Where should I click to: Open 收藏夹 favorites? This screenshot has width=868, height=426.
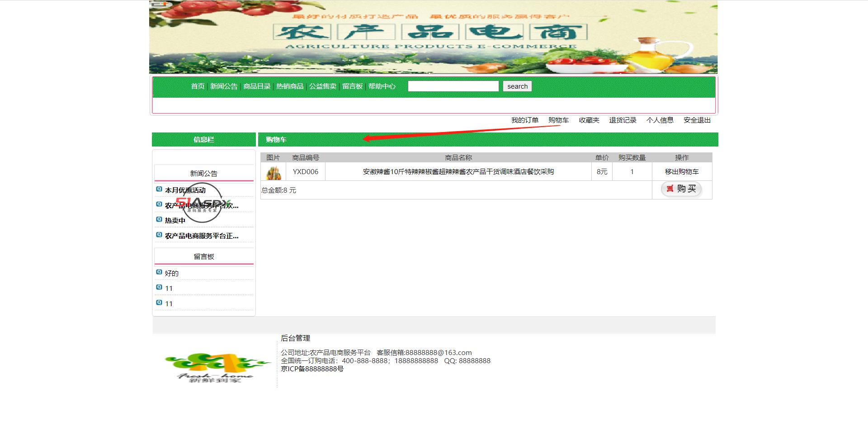pos(589,120)
